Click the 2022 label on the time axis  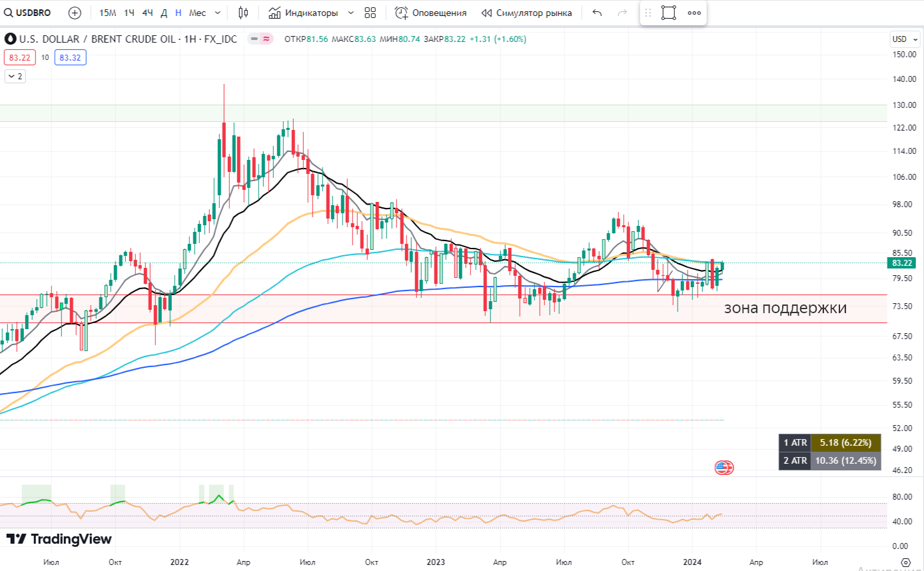coord(181,562)
